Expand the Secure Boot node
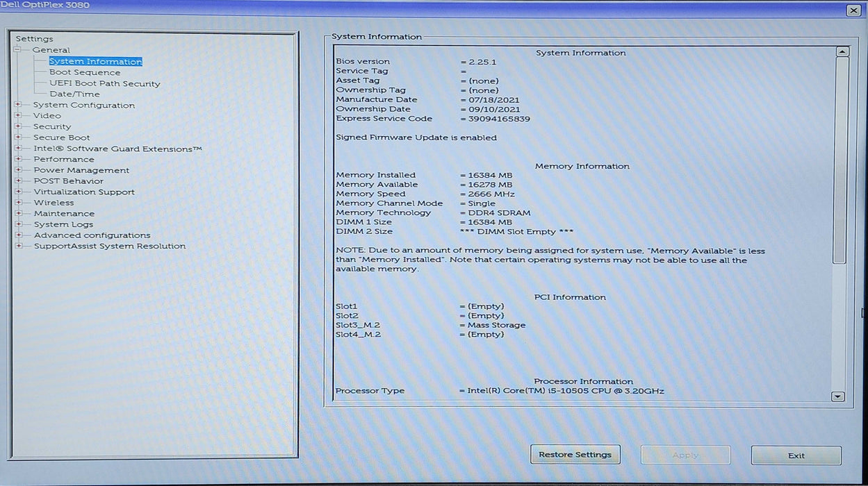This screenshot has height=486, width=868. click(x=19, y=137)
